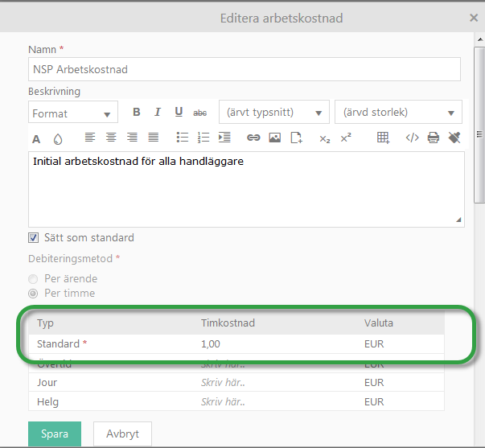
Task: Open the HTML source code view
Action: tap(412, 138)
